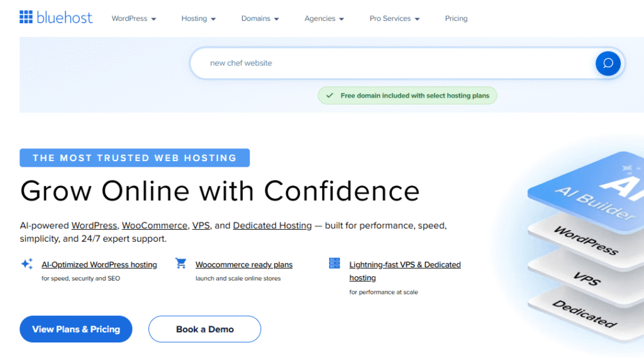This screenshot has height=358, width=644.
Task: Click the VPS layer in the stack graphic
Action: [587, 279]
